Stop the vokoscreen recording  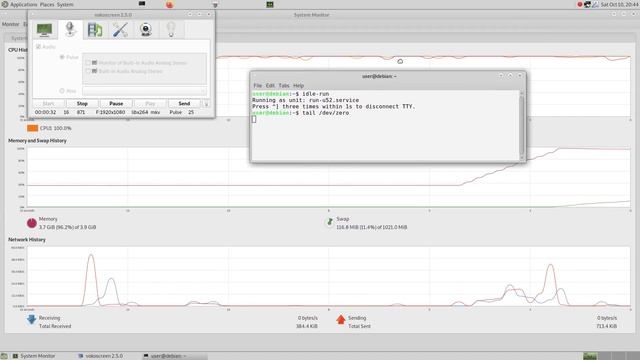click(82, 104)
